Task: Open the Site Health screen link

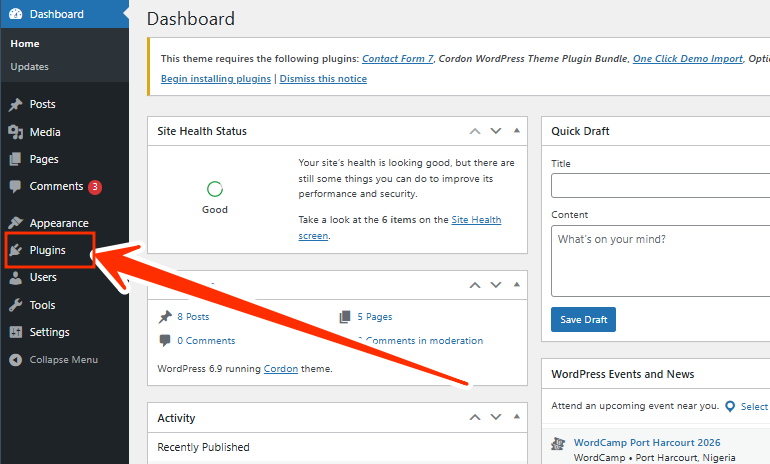Action: [476, 220]
